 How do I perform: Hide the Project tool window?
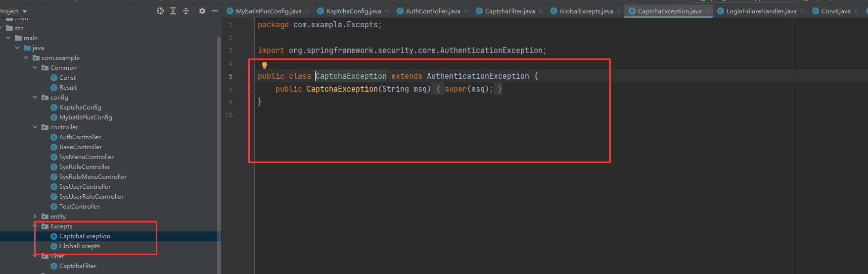(x=215, y=11)
